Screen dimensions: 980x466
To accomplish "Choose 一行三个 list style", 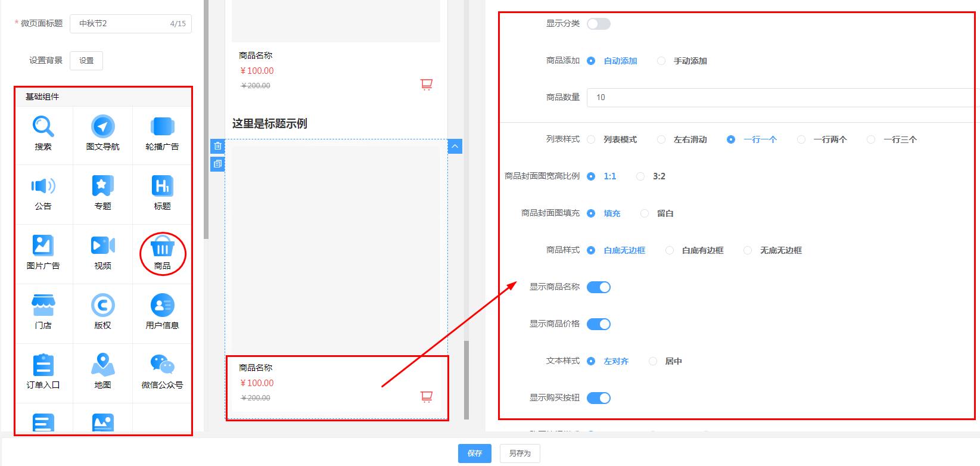I will 892,139.
